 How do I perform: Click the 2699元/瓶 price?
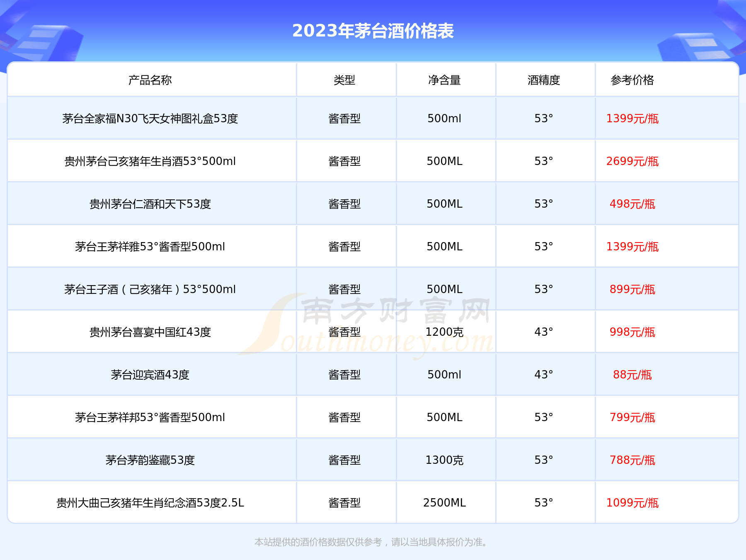click(x=632, y=161)
